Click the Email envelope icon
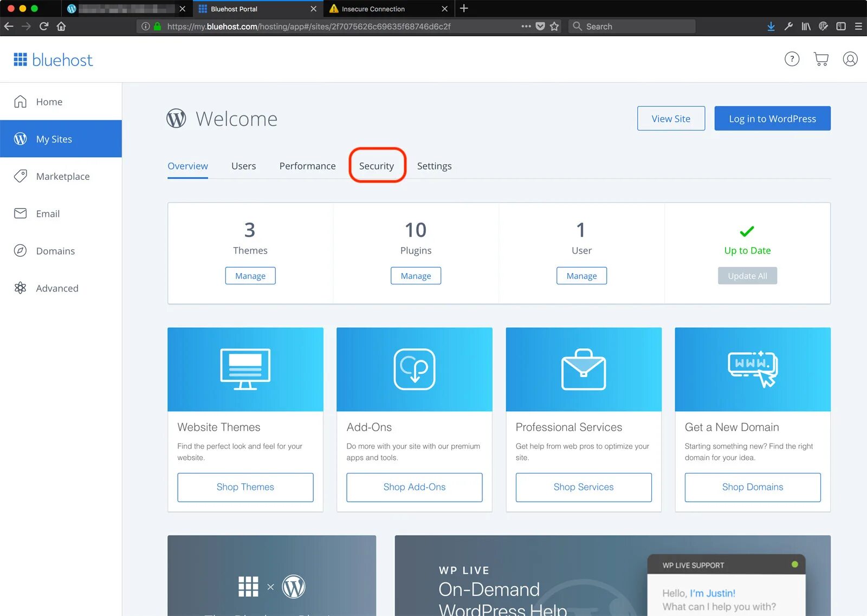Image resolution: width=867 pixels, height=616 pixels. point(20,213)
